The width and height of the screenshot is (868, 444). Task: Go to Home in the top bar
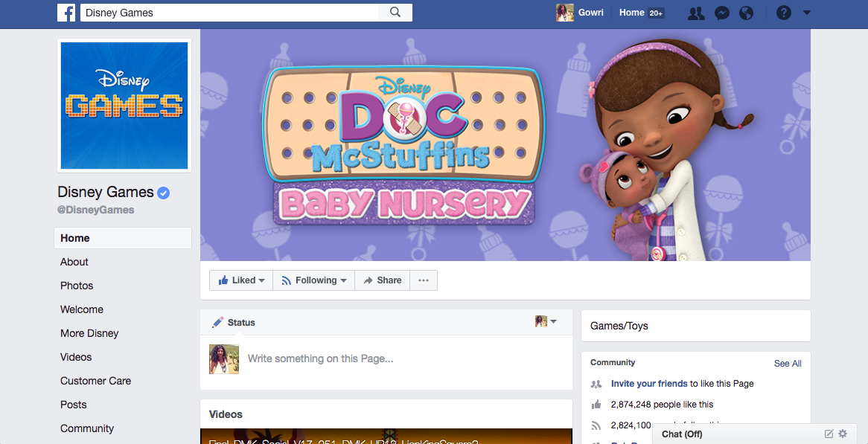(x=631, y=13)
